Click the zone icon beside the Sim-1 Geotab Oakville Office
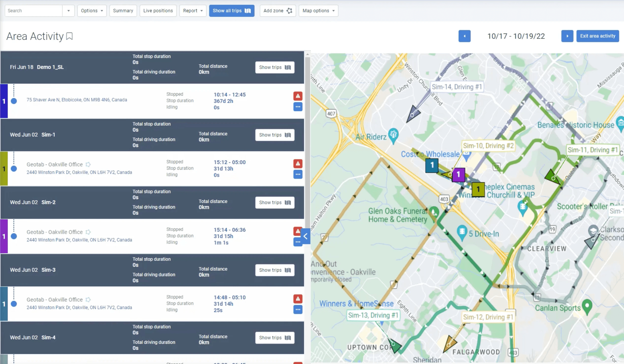The width and height of the screenshot is (624, 364). [88, 165]
